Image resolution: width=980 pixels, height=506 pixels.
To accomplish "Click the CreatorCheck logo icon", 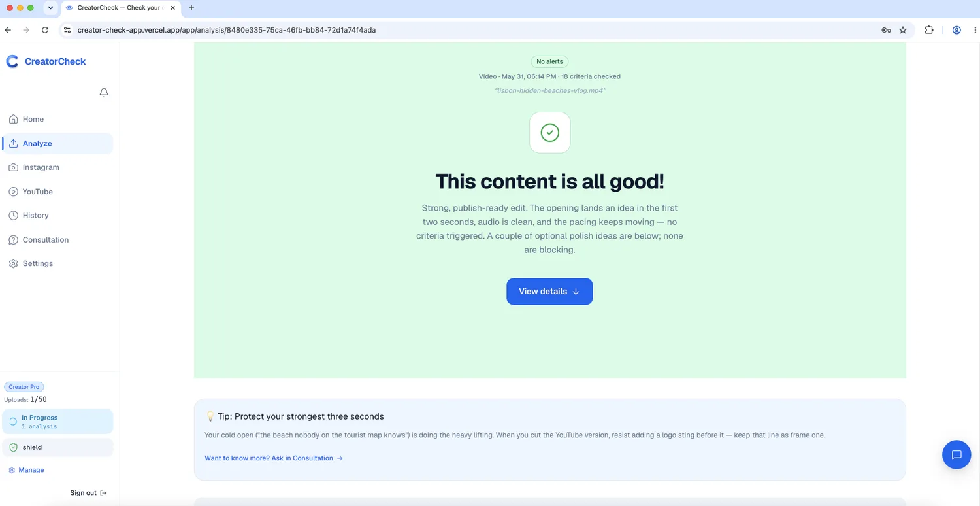I will click(x=12, y=61).
